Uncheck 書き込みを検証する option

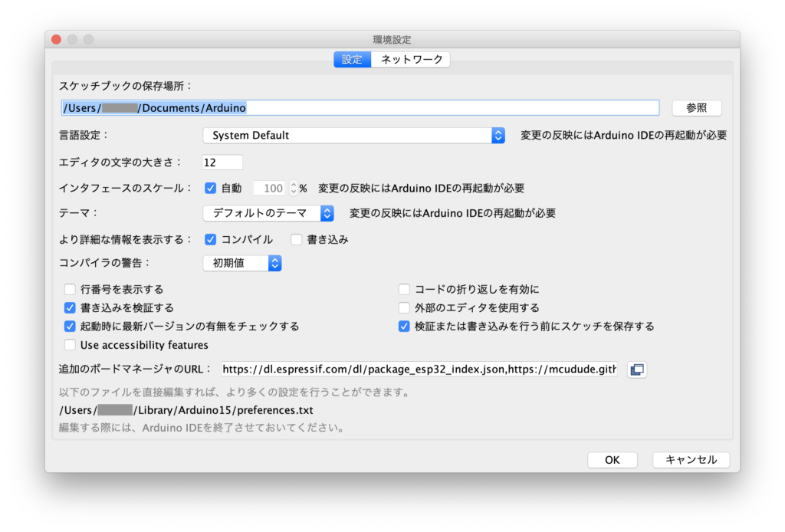71,308
